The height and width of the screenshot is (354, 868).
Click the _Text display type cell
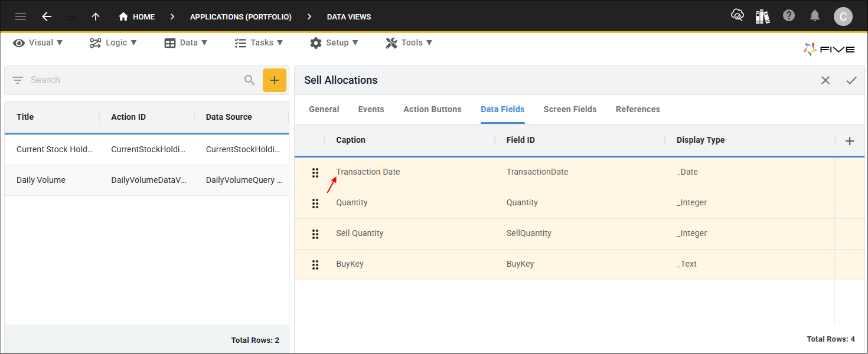687,264
